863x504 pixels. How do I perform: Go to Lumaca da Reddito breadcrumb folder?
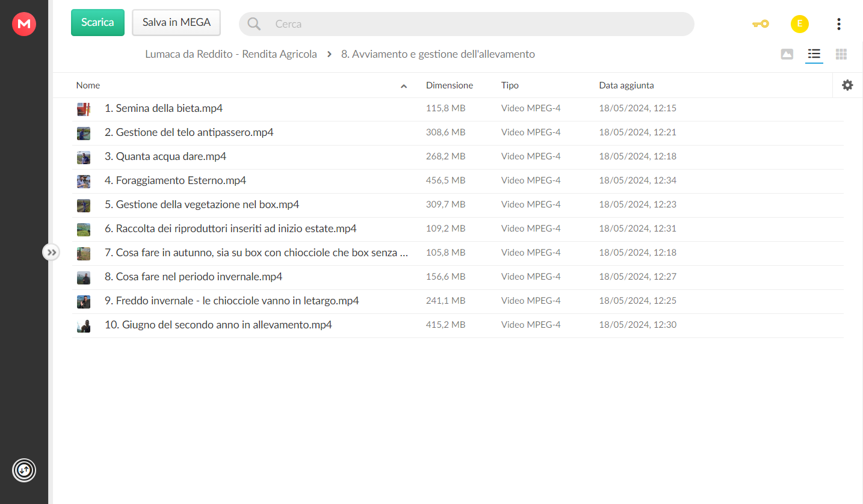tap(231, 54)
